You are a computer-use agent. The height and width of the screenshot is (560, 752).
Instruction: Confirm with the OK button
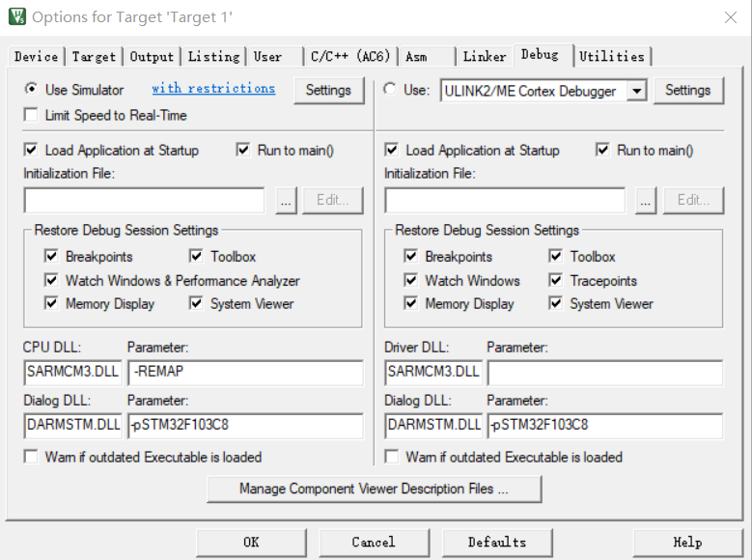tap(251, 543)
